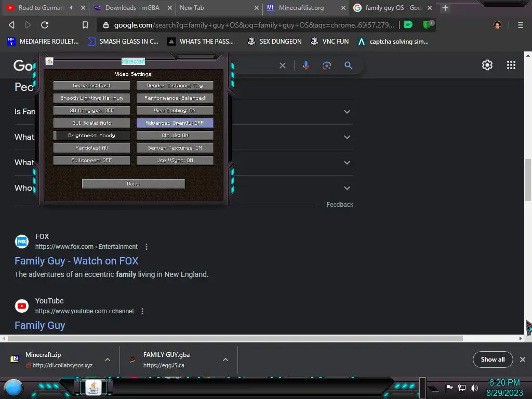Open Family Guy - Watch on FOX link
Image resolution: width=532 pixels, height=399 pixels.
pyautogui.click(x=76, y=261)
